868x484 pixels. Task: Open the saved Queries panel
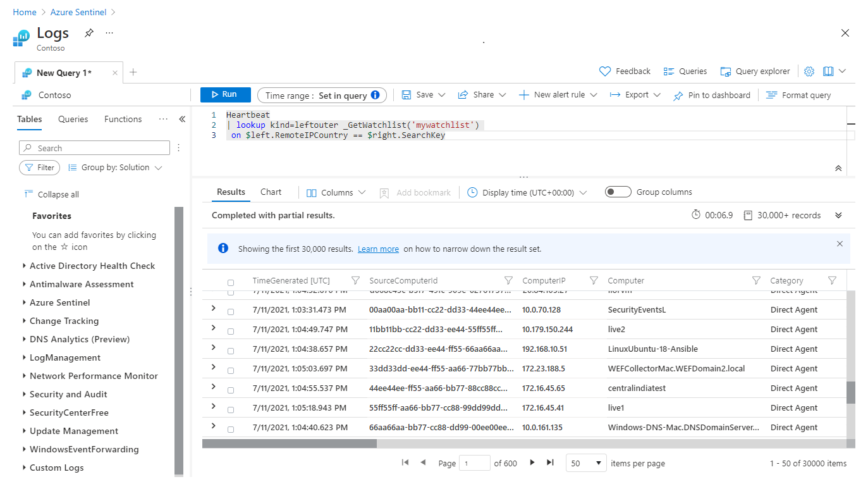(685, 71)
